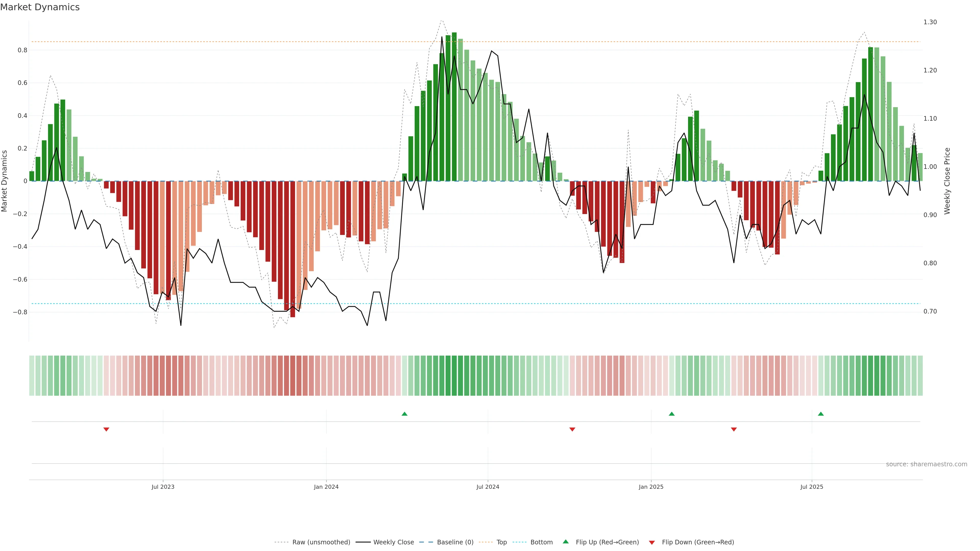The image size is (980, 551).
Task: Click the green flip-up marker after Jul 2025
Action: pos(820,414)
